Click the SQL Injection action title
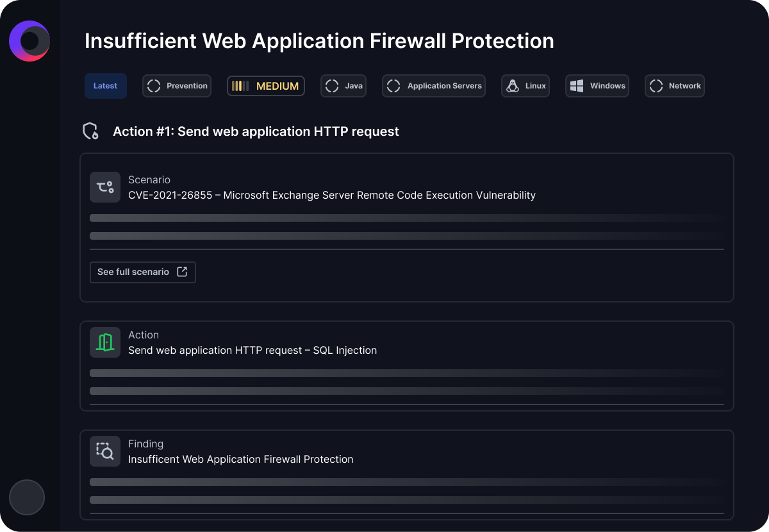769x532 pixels. (252, 350)
